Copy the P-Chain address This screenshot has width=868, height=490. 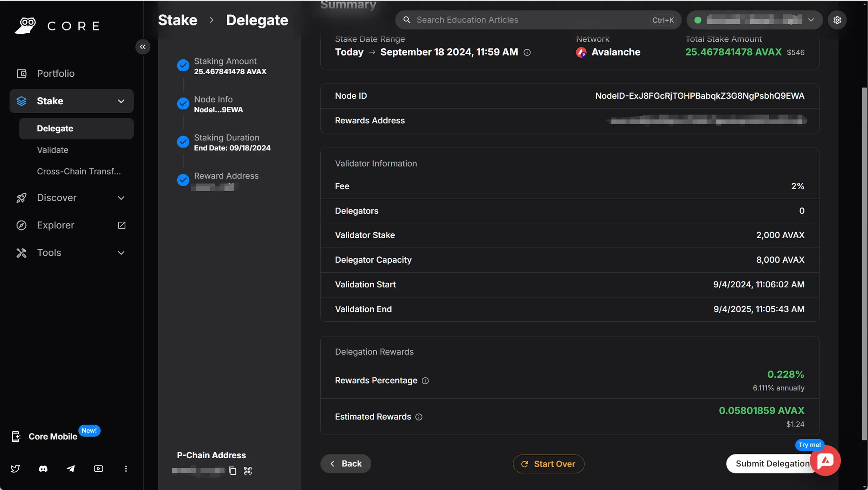click(232, 471)
